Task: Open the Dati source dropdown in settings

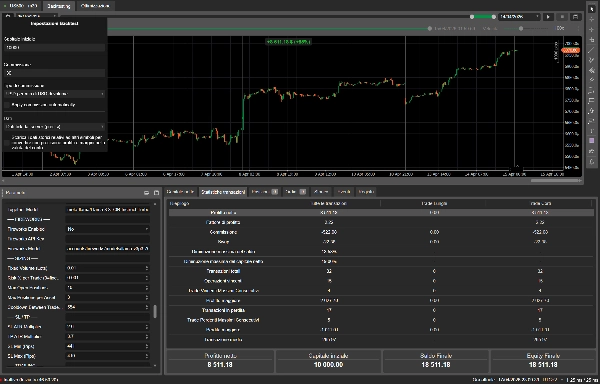Action: [x=54, y=127]
